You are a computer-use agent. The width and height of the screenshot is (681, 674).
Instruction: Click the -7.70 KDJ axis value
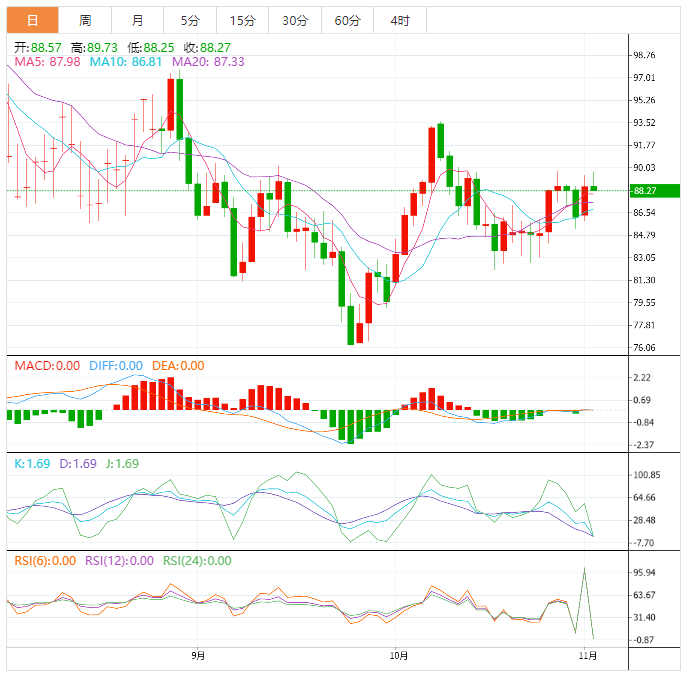643,542
